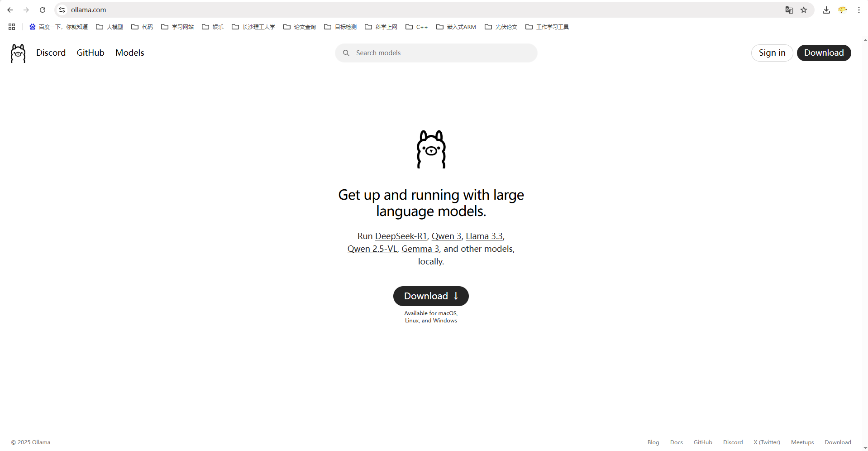Open the browser profile avatar
Screen dimensions: 868x451
click(x=842, y=10)
